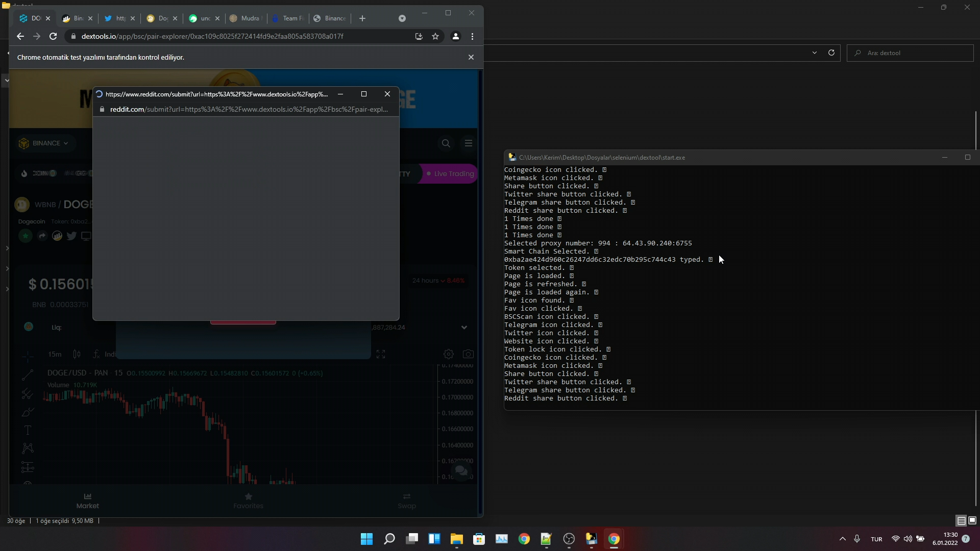This screenshot has width=980, height=551.
Task: Click the chart fullscreen expand icon
Action: click(381, 354)
